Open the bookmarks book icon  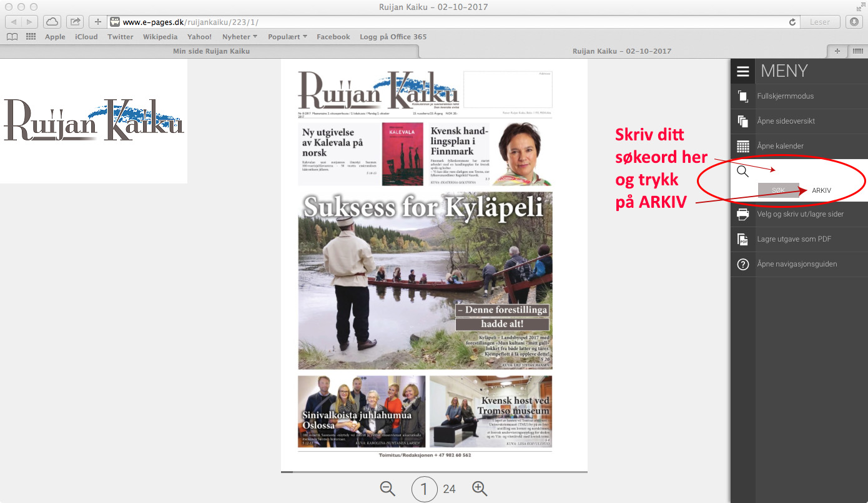tap(12, 37)
